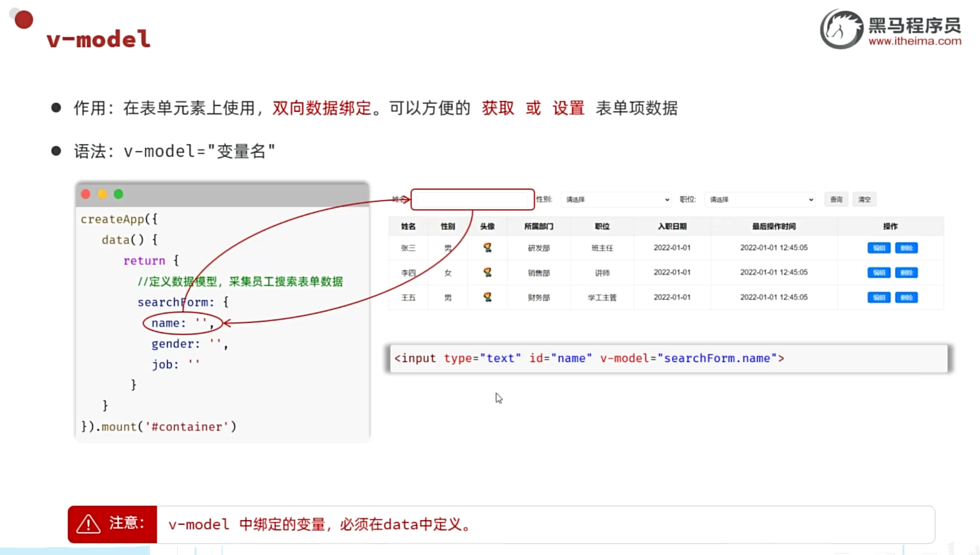Click the large red dot beside title
Screen dimensions: 980x555
coord(24,20)
